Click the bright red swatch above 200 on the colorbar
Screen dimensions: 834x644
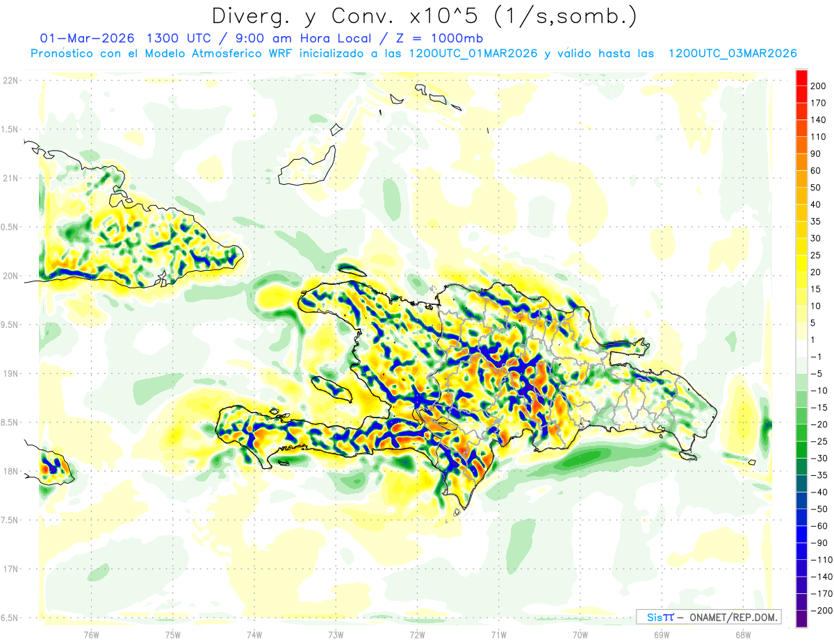(801, 78)
